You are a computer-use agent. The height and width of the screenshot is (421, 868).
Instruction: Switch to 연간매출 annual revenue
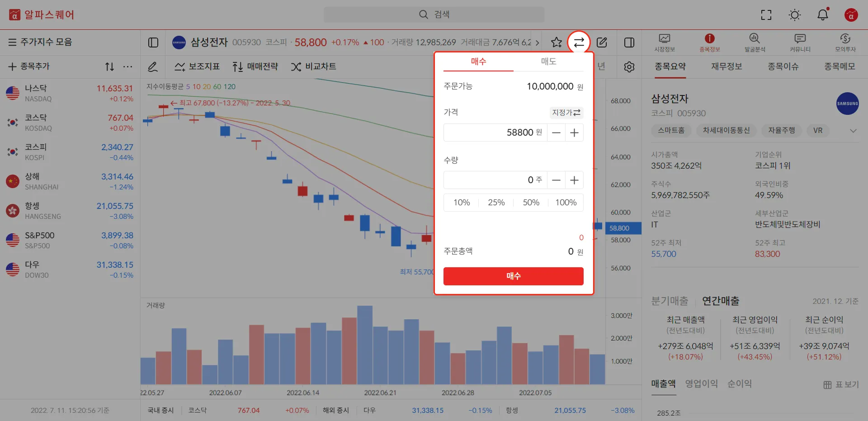tap(721, 301)
